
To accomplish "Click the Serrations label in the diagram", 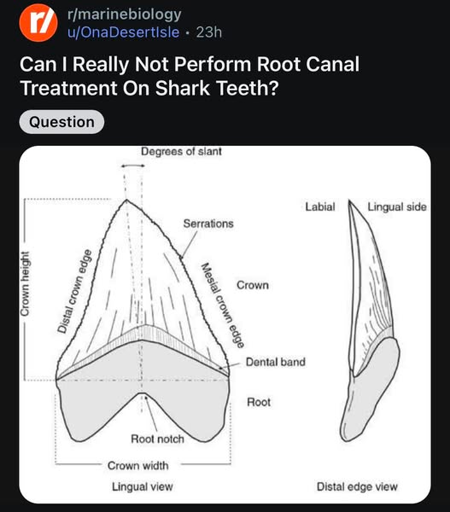I will tap(208, 224).
